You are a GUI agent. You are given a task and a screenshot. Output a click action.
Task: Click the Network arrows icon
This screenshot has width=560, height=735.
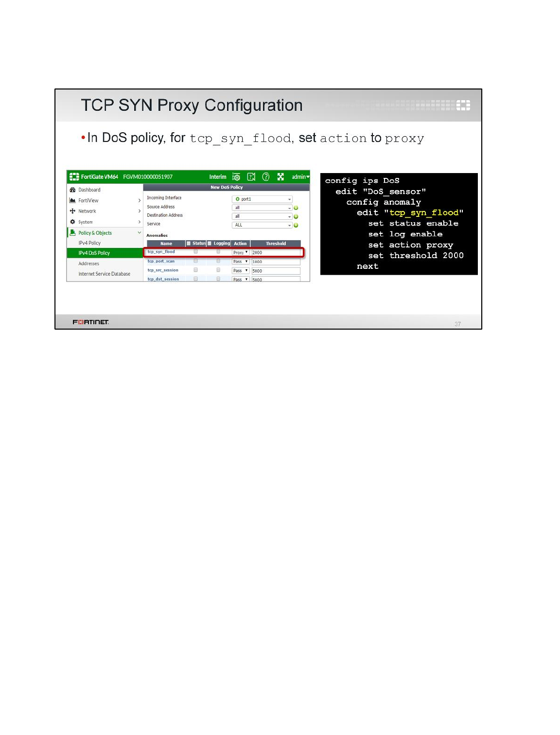pyautogui.click(x=72, y=211)
